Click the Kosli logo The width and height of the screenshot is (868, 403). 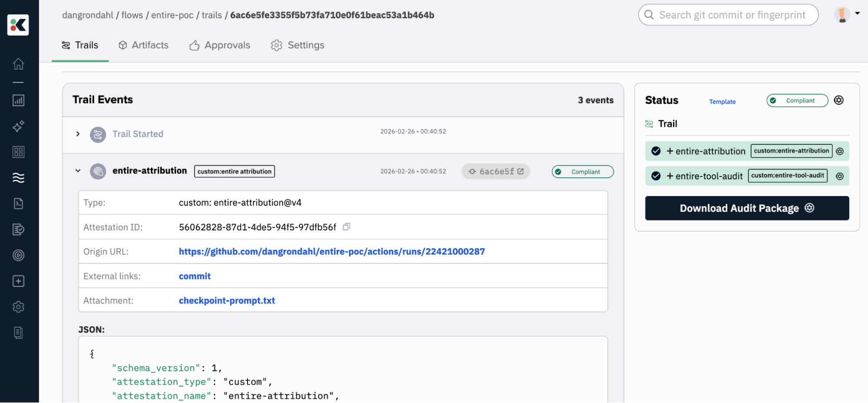coord(18,25)
